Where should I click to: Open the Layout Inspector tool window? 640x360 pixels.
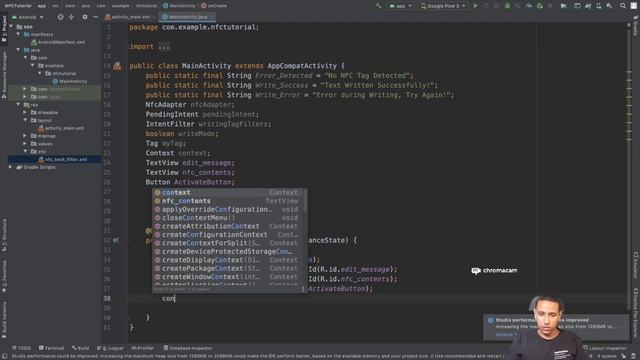click(x=605, y=348)
